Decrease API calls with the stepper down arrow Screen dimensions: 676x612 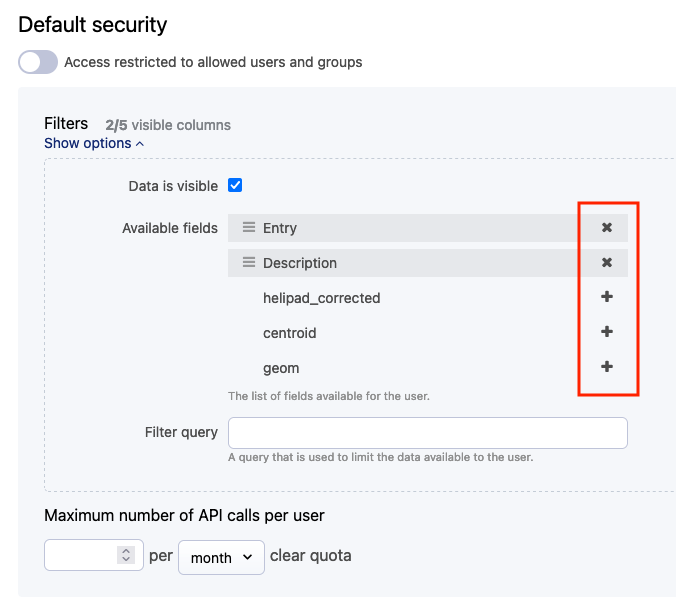tap(125, 561)
